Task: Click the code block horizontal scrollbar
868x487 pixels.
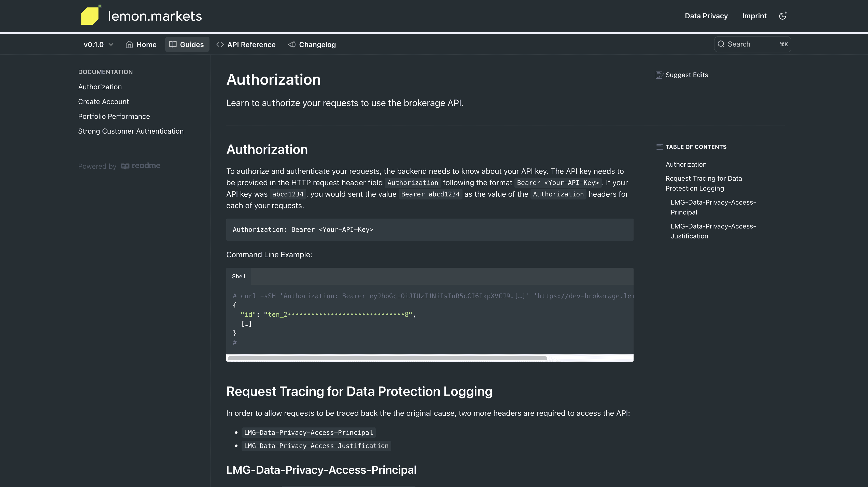Action: point(387,358)
